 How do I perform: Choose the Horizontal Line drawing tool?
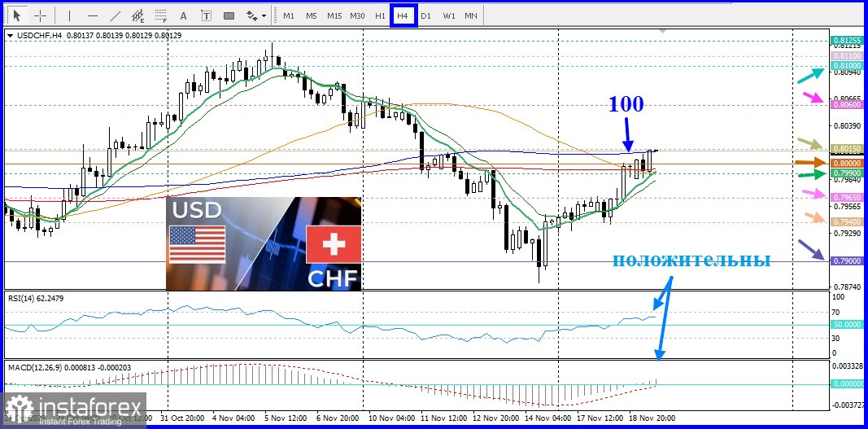coord(93,15)
